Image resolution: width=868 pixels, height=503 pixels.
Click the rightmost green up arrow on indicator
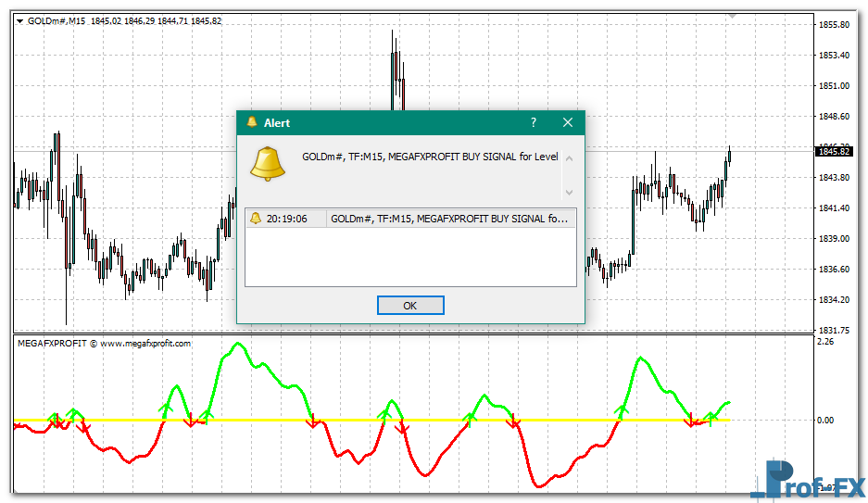pos(711,417)
